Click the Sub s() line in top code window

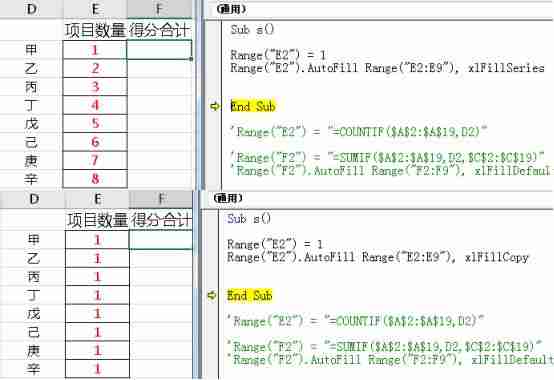(252, 29)
